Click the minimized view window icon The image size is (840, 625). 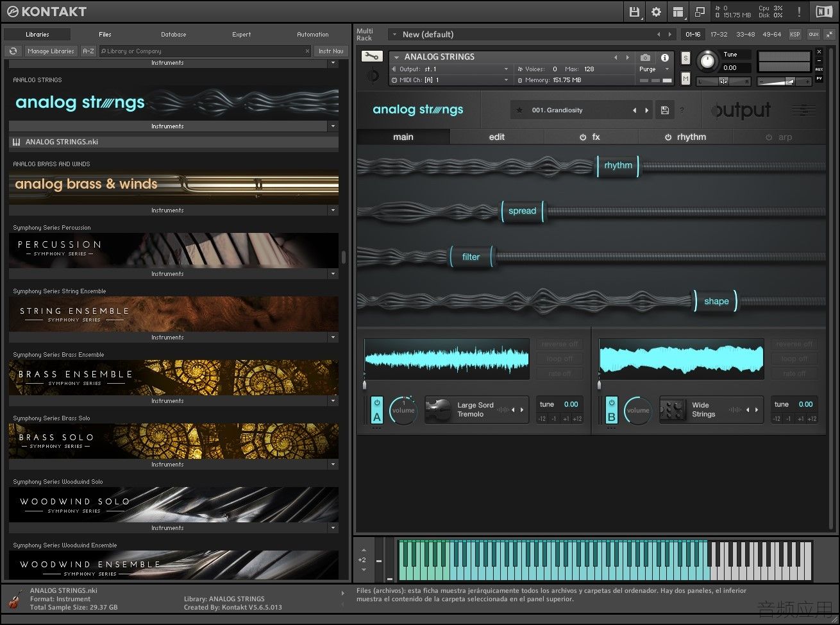700,12
